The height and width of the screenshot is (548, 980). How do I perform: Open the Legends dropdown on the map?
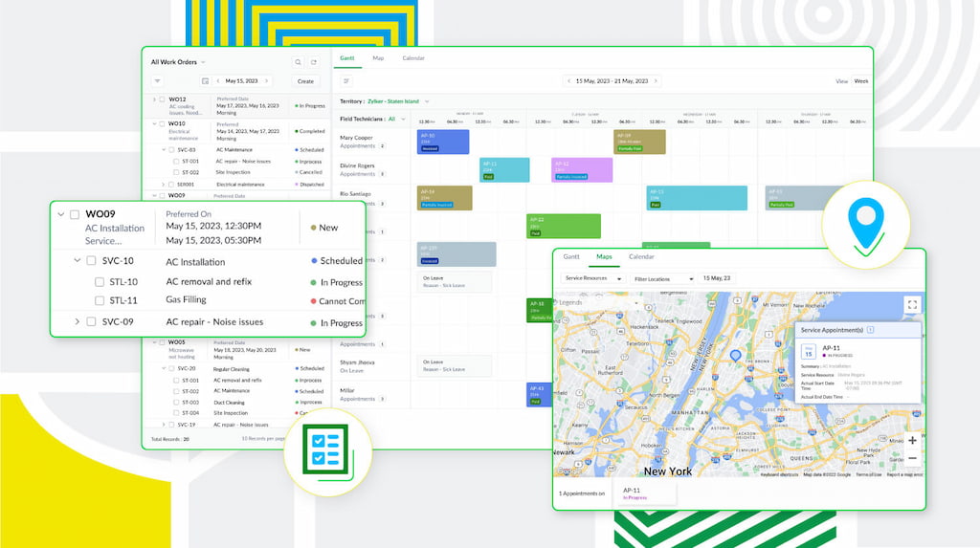(599, 302)
